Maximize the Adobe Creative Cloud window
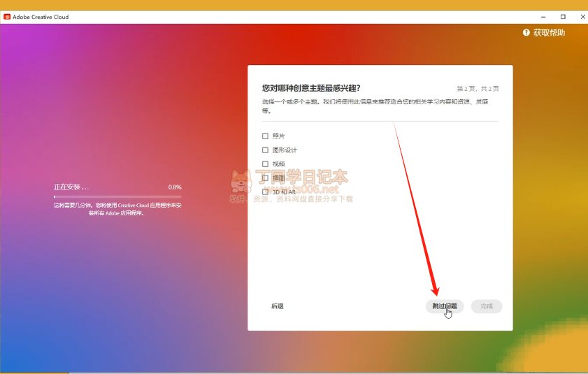 tap(563, 17)
